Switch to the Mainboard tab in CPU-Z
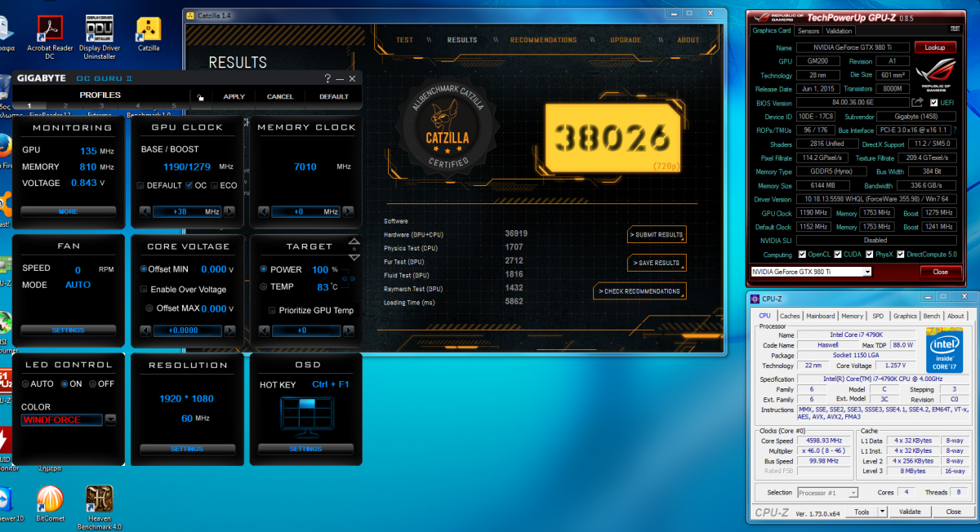 pyautogui.click(x=821, y=316)
